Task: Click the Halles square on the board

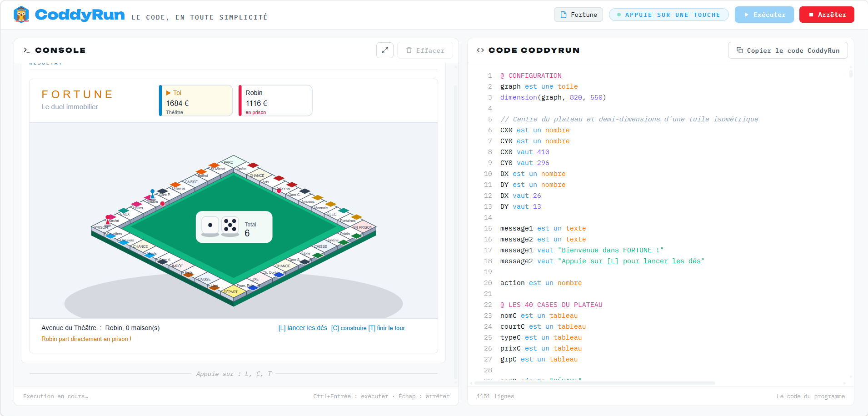Action: coord(143,207)
